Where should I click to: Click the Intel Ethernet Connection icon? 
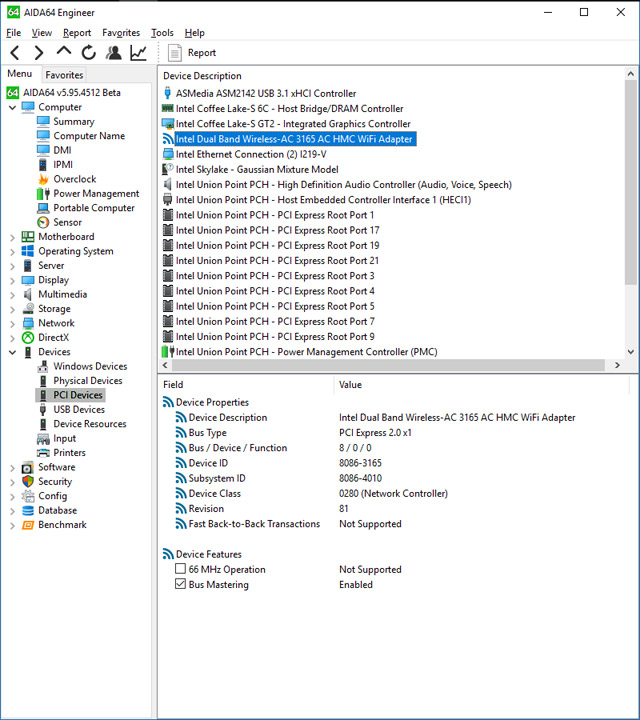pyautogui.click(x=168, y=154)
